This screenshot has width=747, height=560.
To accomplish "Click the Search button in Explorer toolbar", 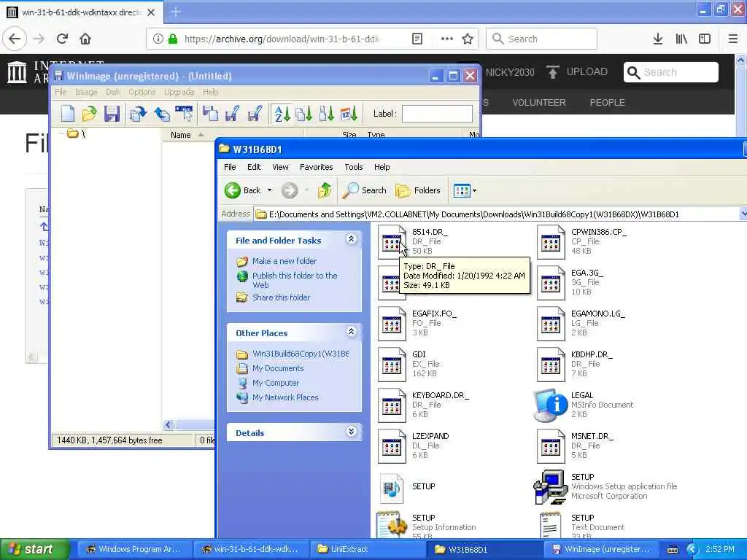I will pos(365,190).
